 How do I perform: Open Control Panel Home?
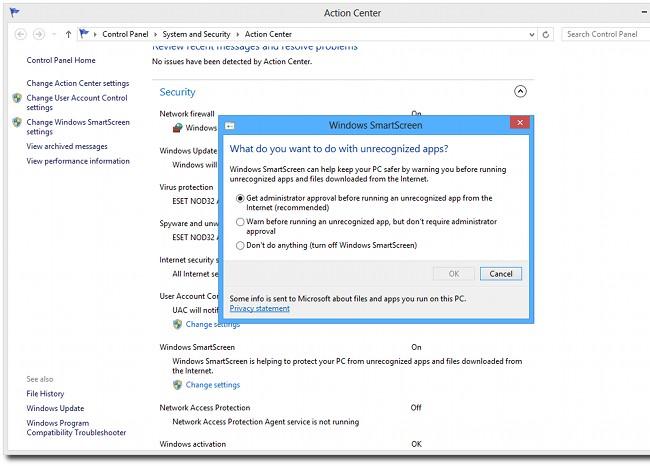[61, 61]
